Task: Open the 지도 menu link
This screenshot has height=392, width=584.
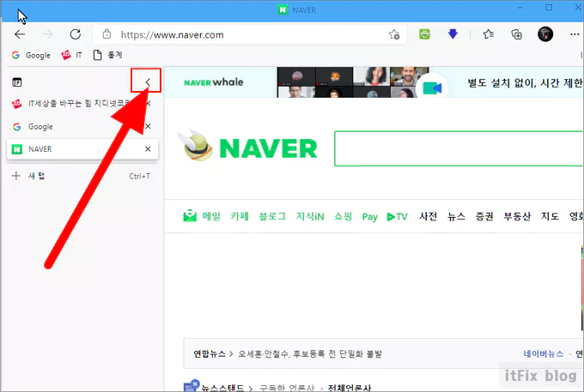Action: point(551,216)
